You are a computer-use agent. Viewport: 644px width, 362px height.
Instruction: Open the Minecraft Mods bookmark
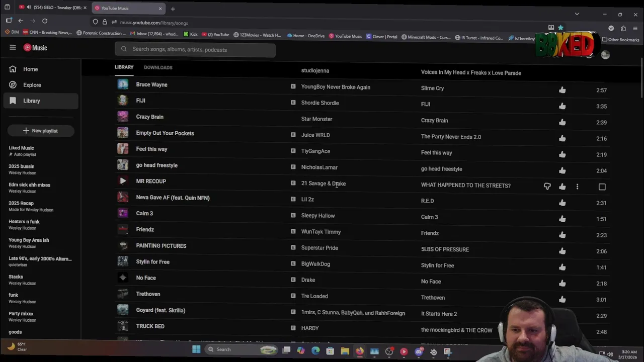426,37
